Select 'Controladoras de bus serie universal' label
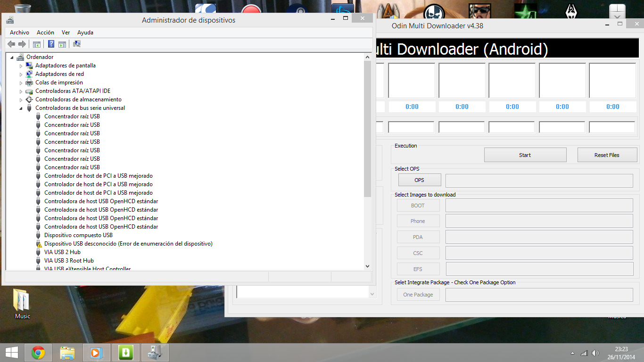644x362 pixels. 80,108
